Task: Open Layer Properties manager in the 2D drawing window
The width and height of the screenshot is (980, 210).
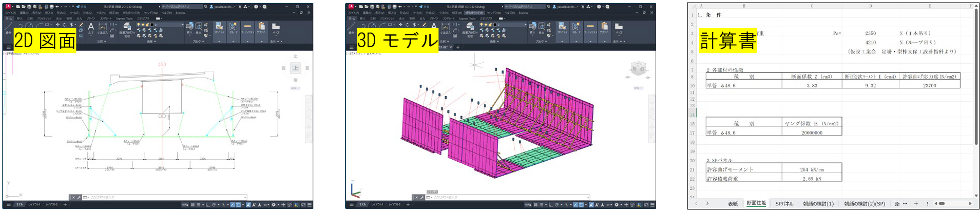Action: click(127, 28)
